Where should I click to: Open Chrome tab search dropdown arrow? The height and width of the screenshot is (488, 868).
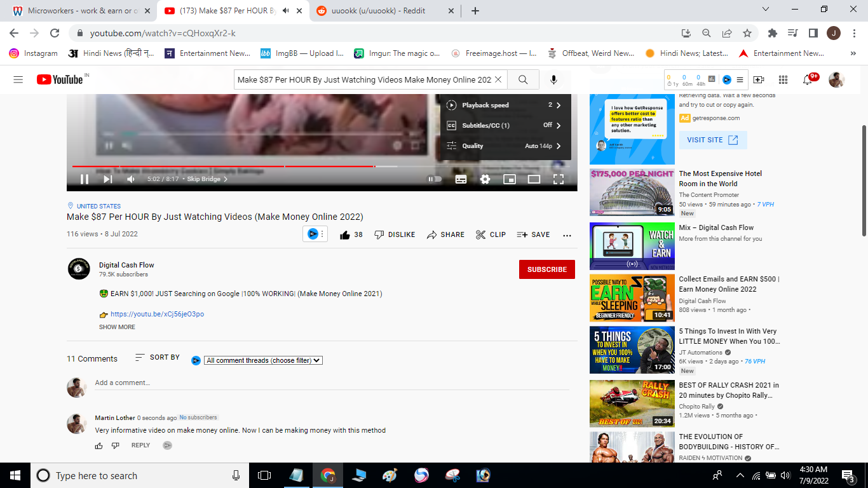pos(765,10)
